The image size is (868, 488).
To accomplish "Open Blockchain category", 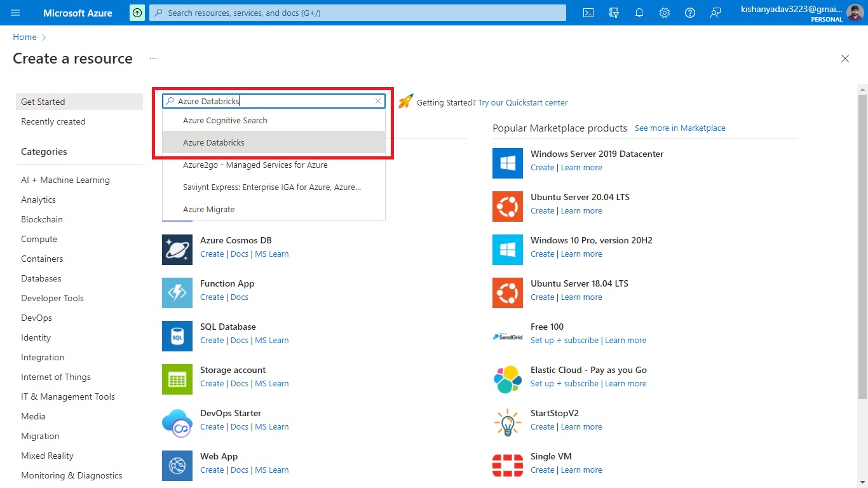I will pos(42,219).
